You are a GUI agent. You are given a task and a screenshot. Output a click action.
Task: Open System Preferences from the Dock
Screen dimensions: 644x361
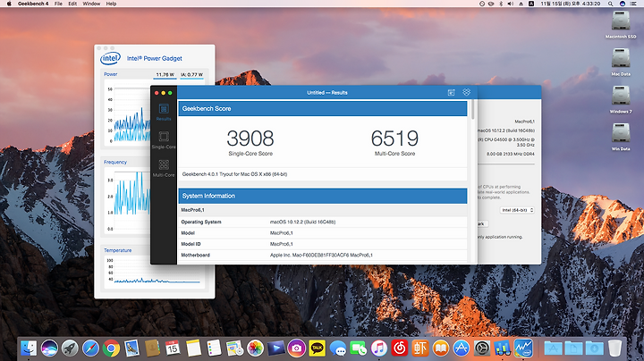coord(482,348)
